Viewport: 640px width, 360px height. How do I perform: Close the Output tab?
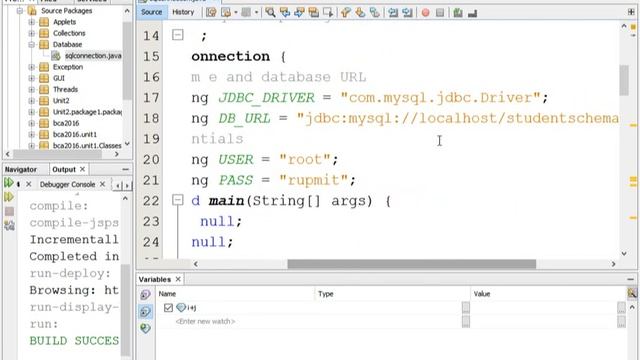[x=82, y=169]
